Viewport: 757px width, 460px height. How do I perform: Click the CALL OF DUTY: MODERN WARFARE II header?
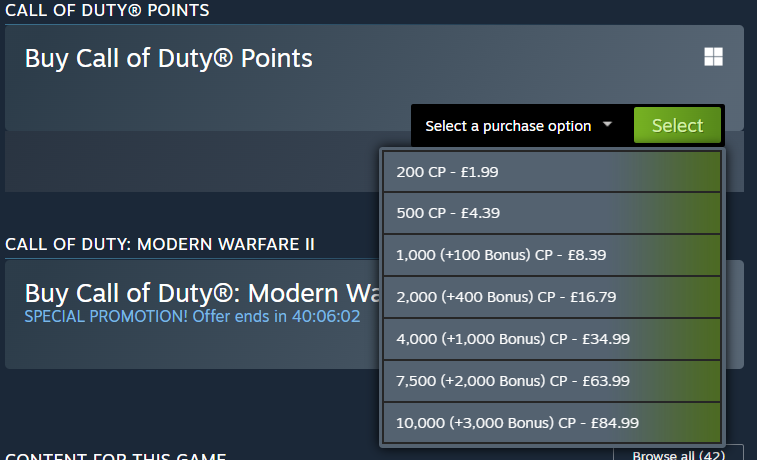coord(160,244)
